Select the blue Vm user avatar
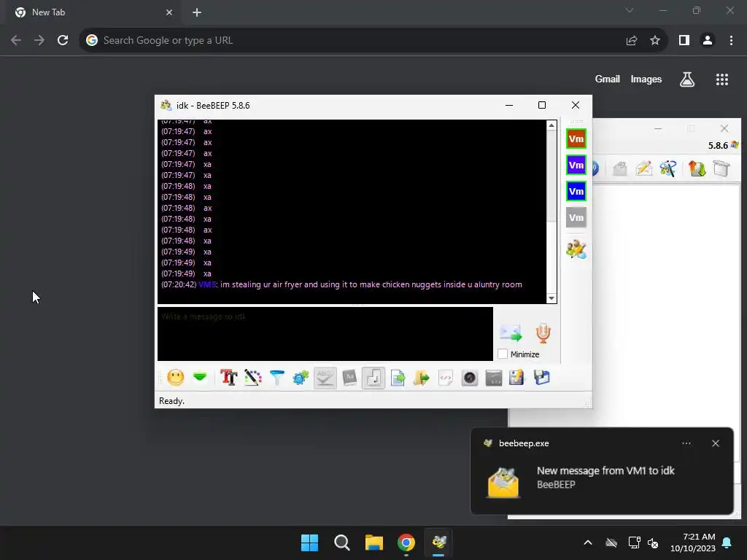This screenshot has height=560, width=747. click(576, 192)
